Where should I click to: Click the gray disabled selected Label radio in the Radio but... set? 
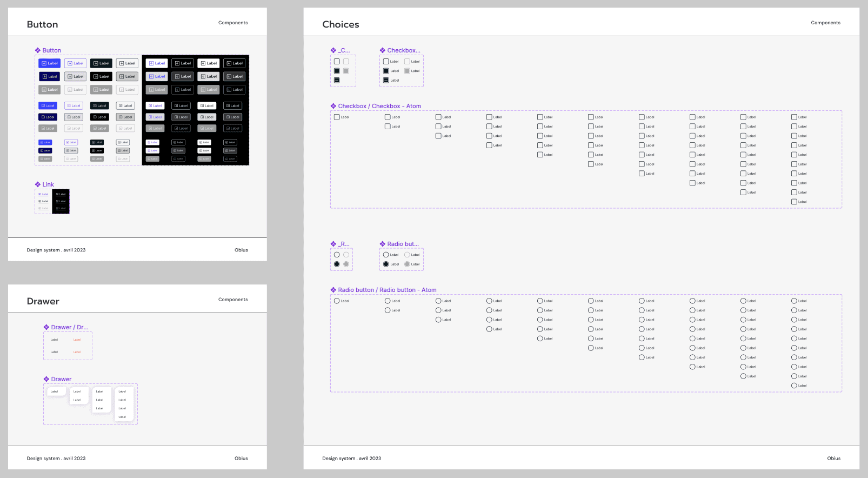(x=412, y=264)
